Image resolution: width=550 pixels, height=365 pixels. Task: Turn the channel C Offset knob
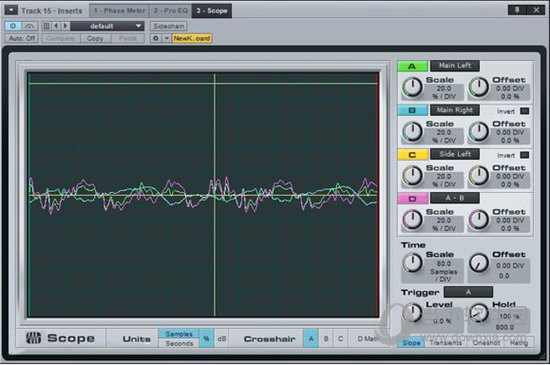(479, 175)
